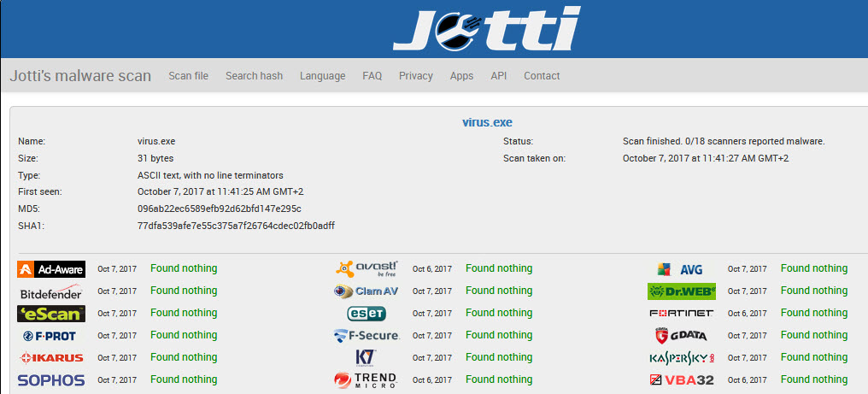868x394 pixels.
Task: Click the ASCII text type value
Action: coord(210,175)
